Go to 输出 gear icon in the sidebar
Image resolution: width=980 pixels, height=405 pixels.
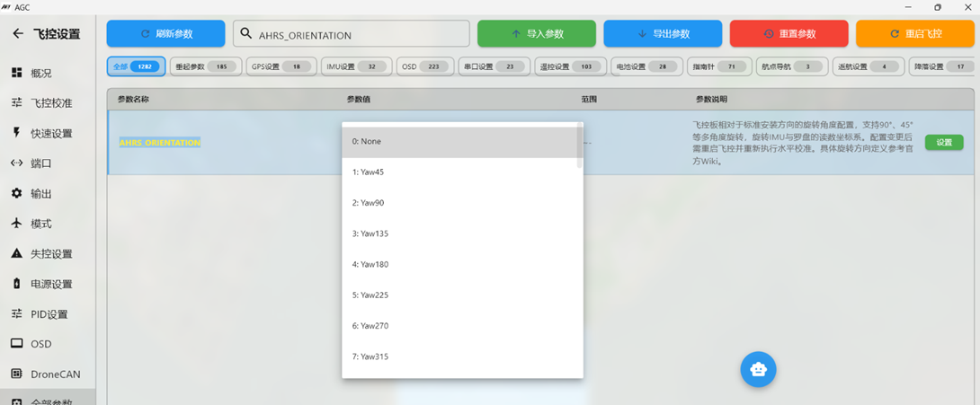click(16, 194)
